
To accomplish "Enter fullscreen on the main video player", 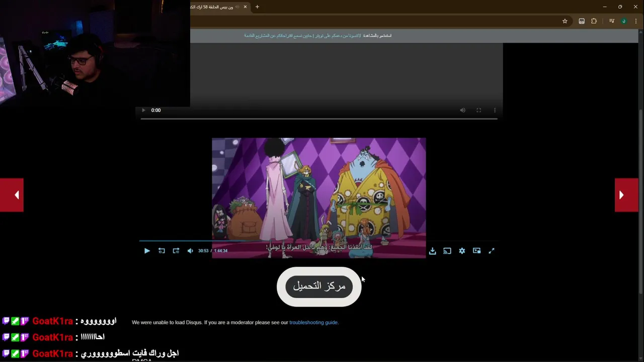I will [492, 251].
